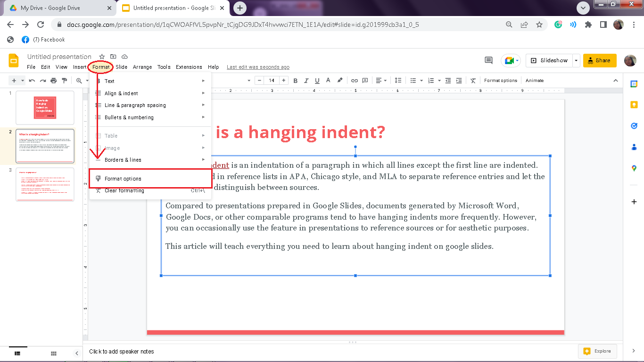Open Last edit was seconds ago link
The height and width of the screenshot is (362, 644).
pos(258,67)
